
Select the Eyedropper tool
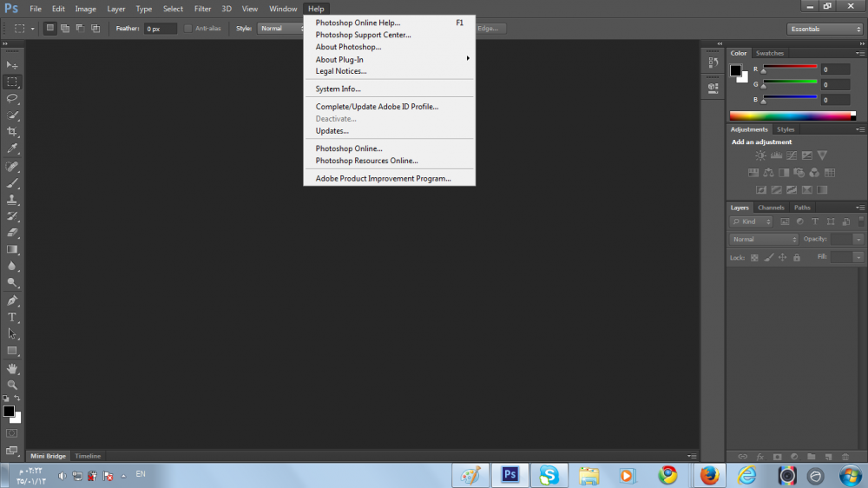pyautogui.click(x=12, y=149)
